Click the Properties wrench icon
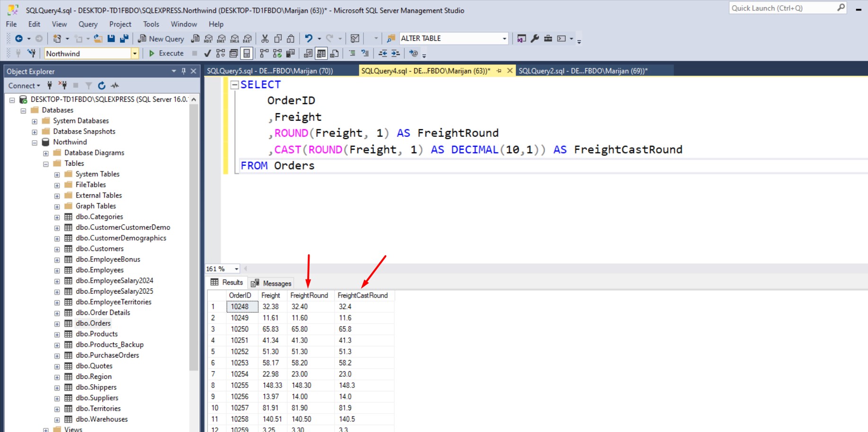This screenshot has height=432, width=868. (535, 38)
